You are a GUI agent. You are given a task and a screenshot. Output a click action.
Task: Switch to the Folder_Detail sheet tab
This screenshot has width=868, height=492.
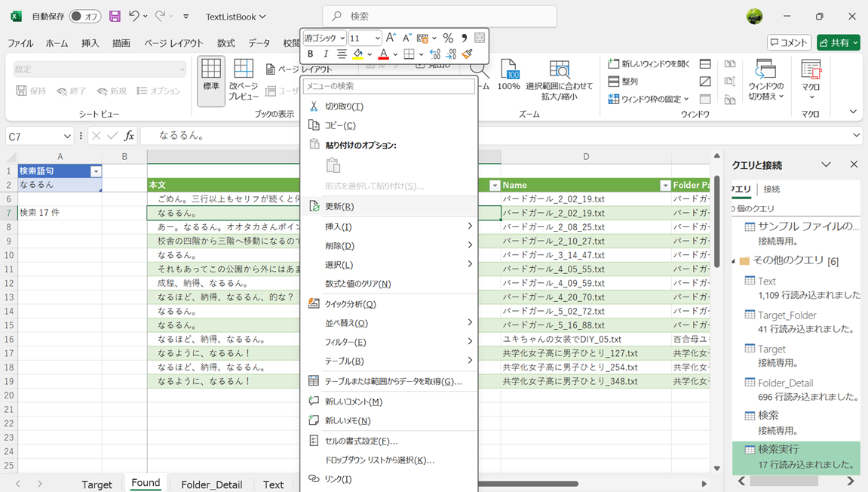211,484
